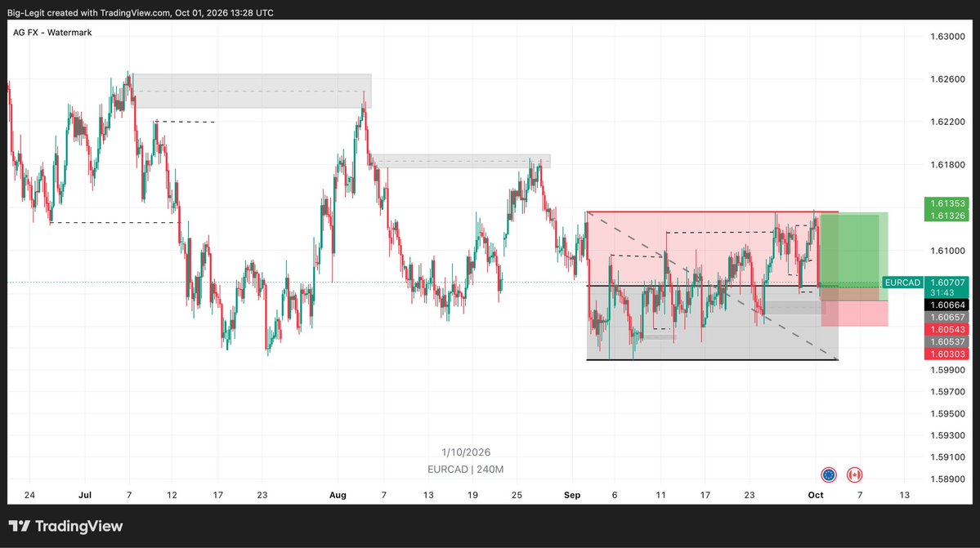Click the 1.59700 price axis label

(x=947, y=392)
